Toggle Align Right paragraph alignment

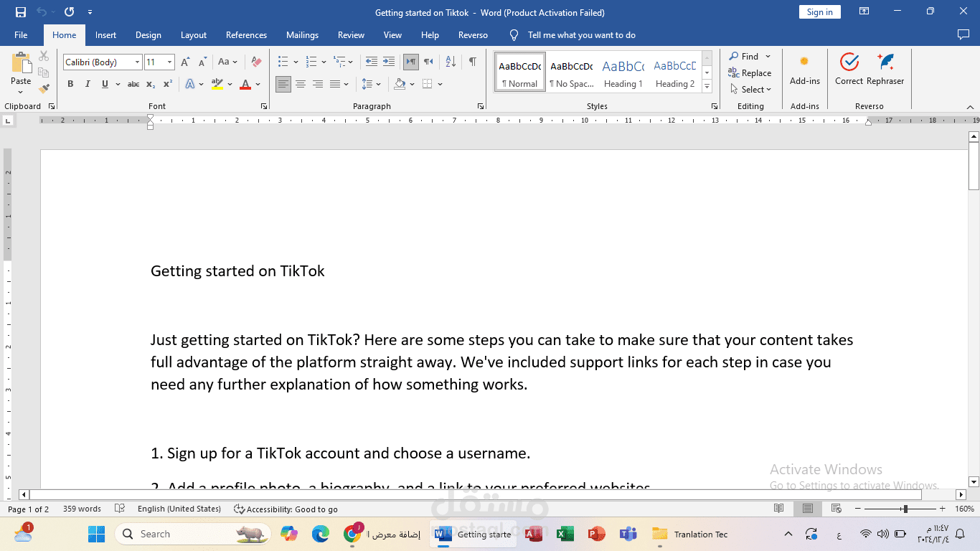coord(318,84)
